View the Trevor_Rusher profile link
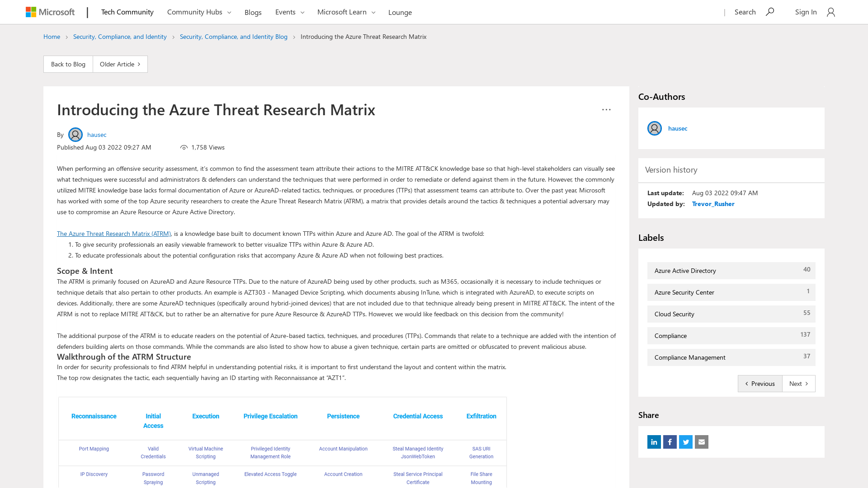The width and height of the screenshot is (868, 488). (x=713, y=204)
